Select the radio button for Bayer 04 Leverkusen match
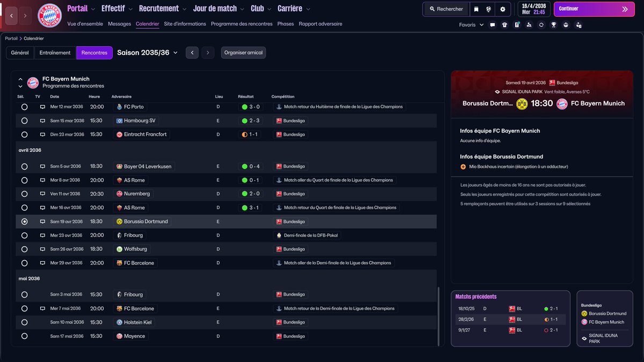The height and width of the screenshot is (362, 644). pyautogui.click(x=24, y=167)
